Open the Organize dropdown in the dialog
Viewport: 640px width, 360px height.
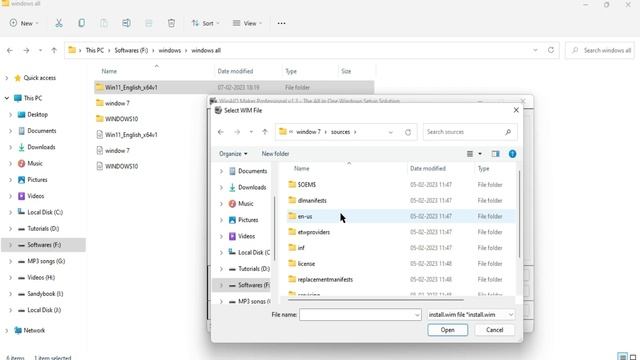click(x=233, y=154)
